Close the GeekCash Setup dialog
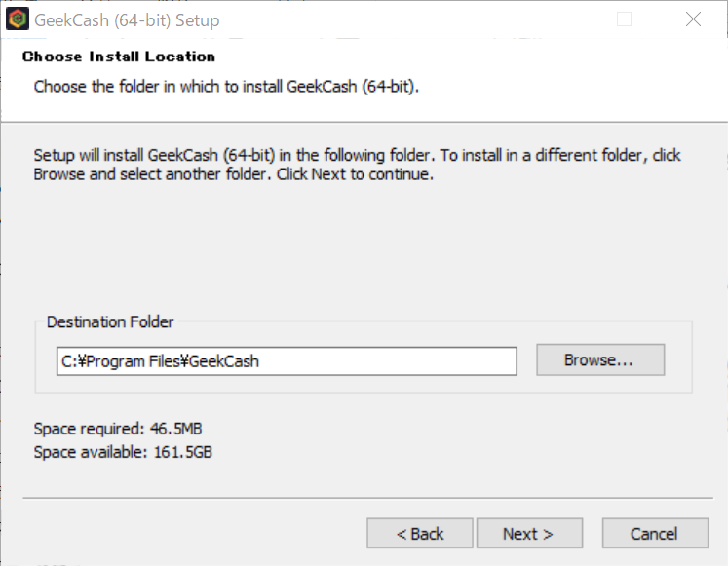728x566 pixels. (693, 19)
